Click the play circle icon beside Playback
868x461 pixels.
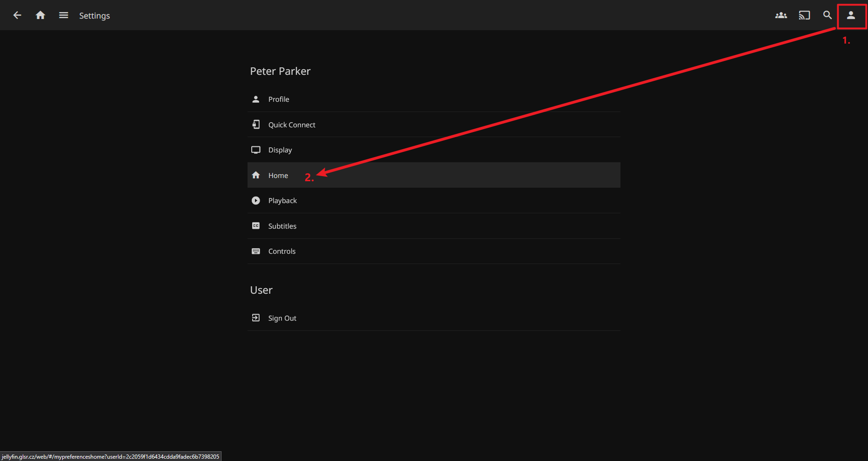[x=256, y=201]
